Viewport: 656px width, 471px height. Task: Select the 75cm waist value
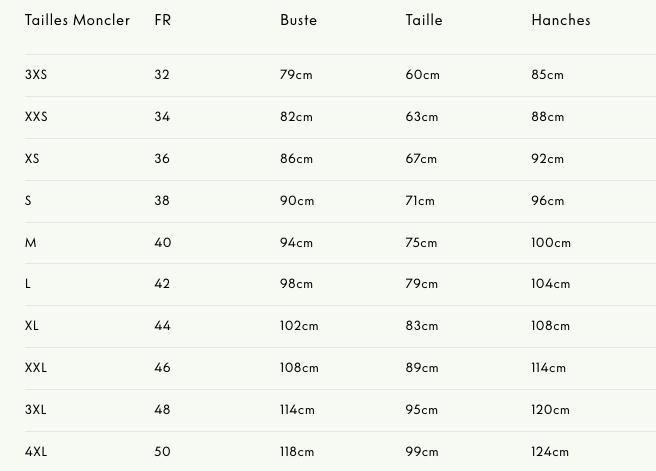tap(422, 243)
